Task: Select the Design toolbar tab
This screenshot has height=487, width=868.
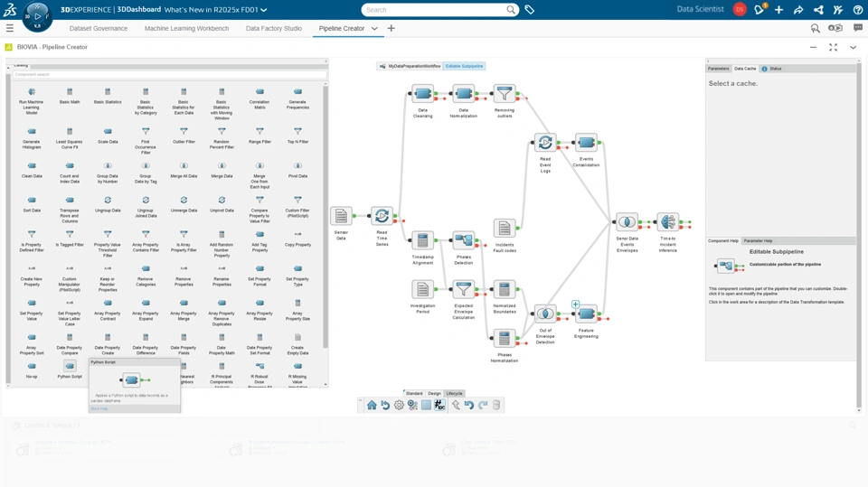Action: coord(435,393)
